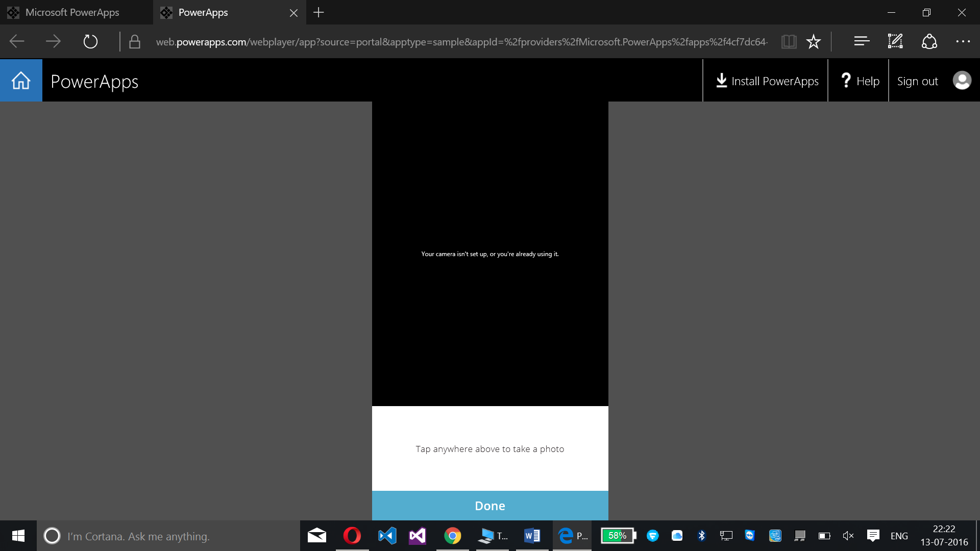
Task: Refresh the current page
Action: coord(90,41)
